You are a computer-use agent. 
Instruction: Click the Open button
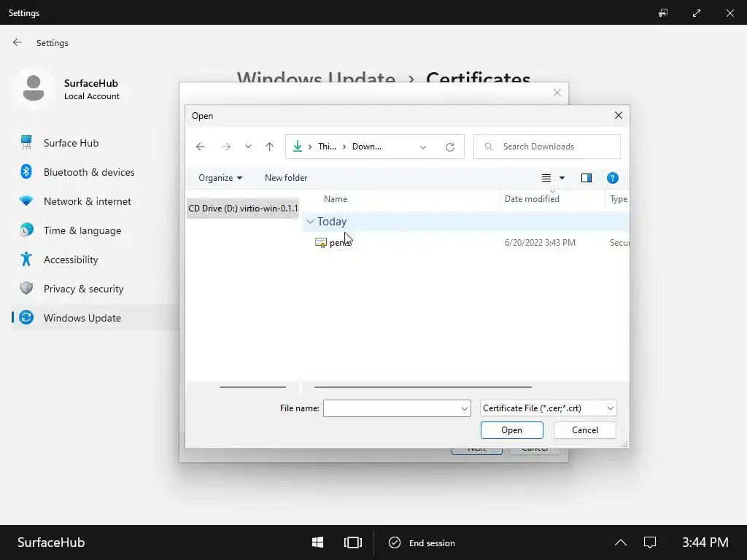(511, 430)
